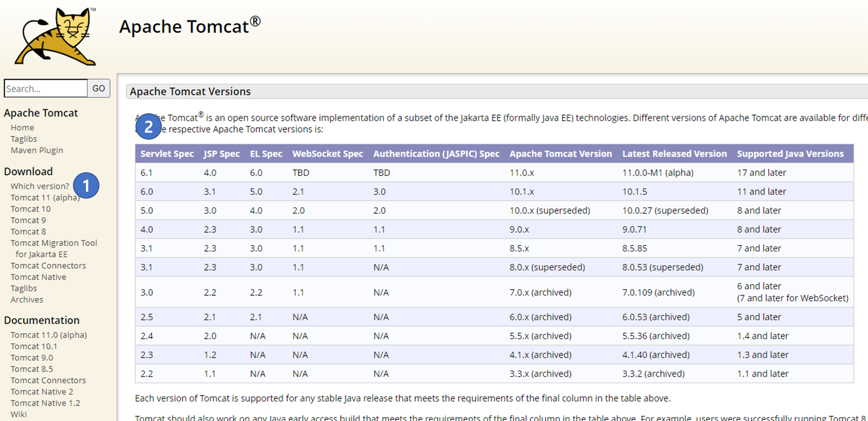Click the 'WebSocket Spec' column header
868x421 pixels.
pyautogui.click(x=328, y=153)
